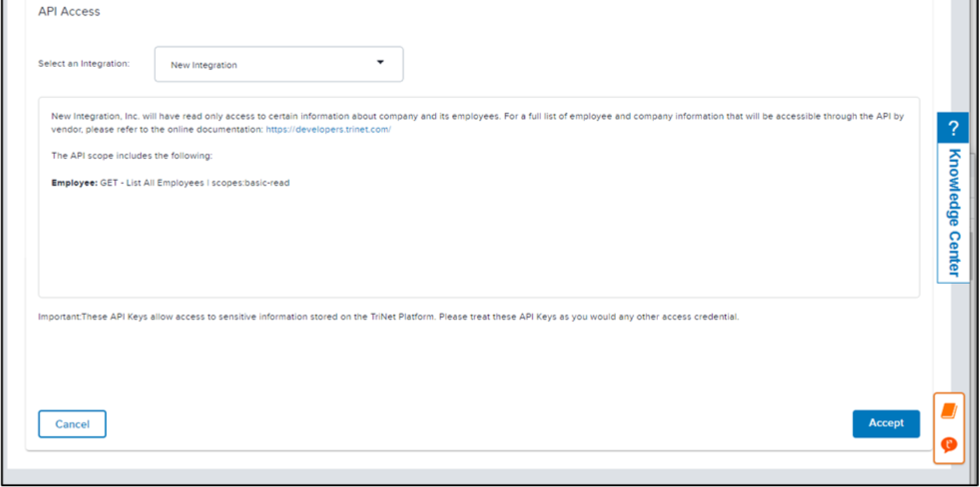Click the Cancel button
980x487 pixels.
coord(72,424)
